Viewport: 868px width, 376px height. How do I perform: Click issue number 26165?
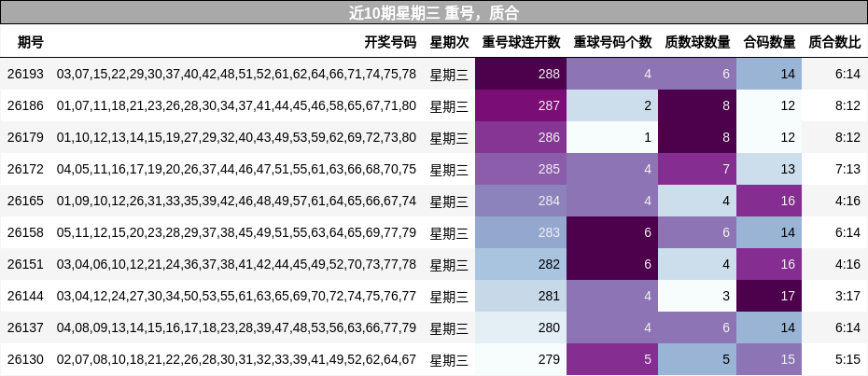click(x=25, y=201)
